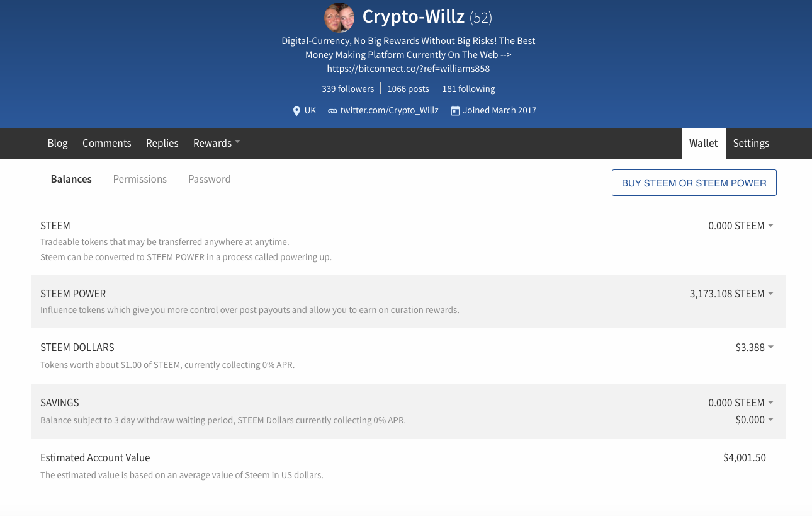The image size is (812, 516).
Task: Click the Crypto-Willz profile name
Action: point(414,17)
